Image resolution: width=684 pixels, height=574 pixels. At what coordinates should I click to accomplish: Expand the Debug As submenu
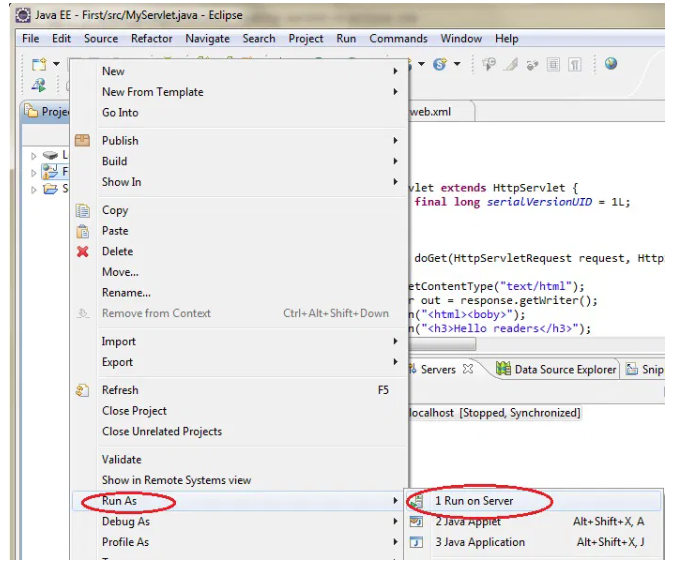[x=125, y=522]
